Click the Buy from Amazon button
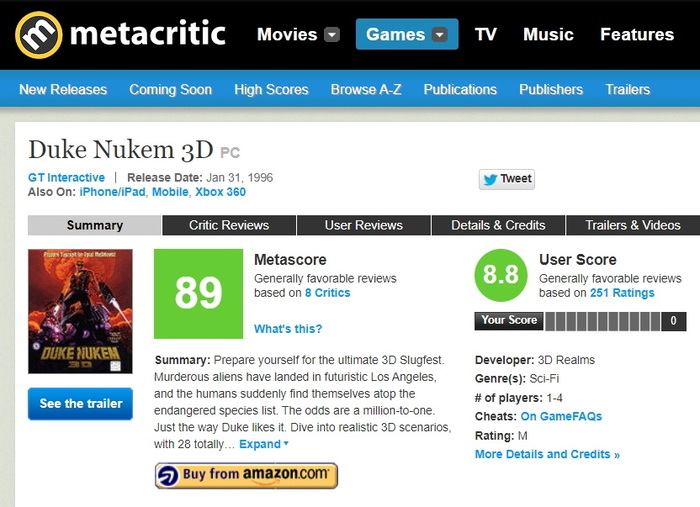700x507 pixels. [246, 475]
